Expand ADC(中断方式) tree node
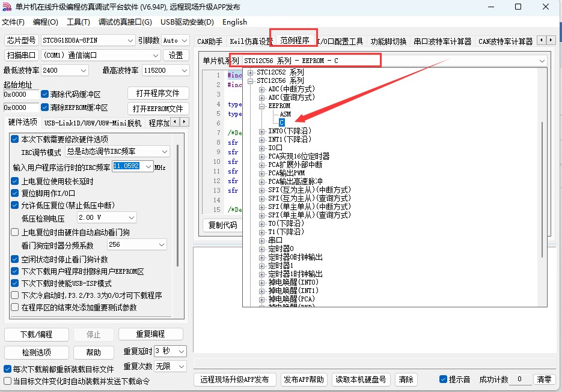 click(x=261, y=89)
